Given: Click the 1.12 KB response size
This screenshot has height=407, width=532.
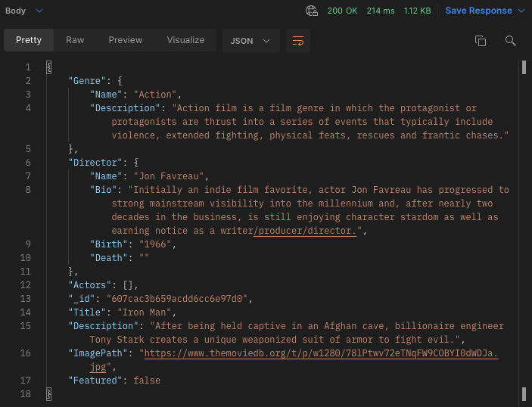Looking at the screenshot, I should [417, 11].
